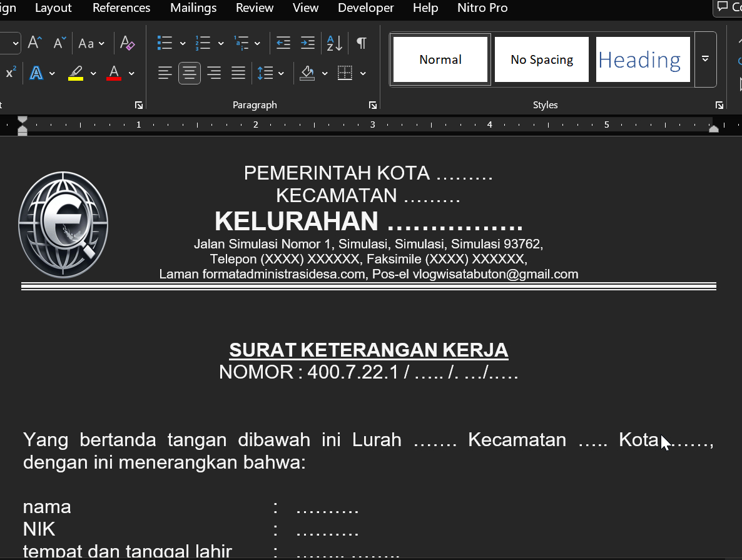Click the Increase Font Size icon

click(34, 43)
